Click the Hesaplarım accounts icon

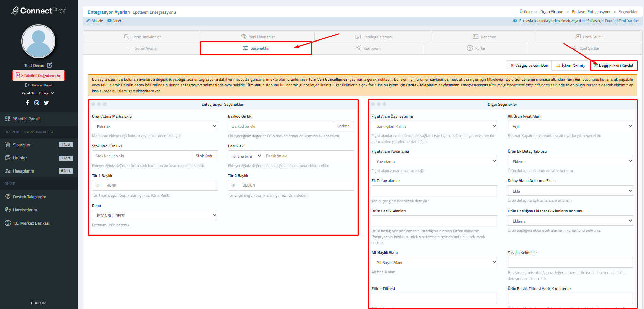pyautogui.click(x=8, y=171)
